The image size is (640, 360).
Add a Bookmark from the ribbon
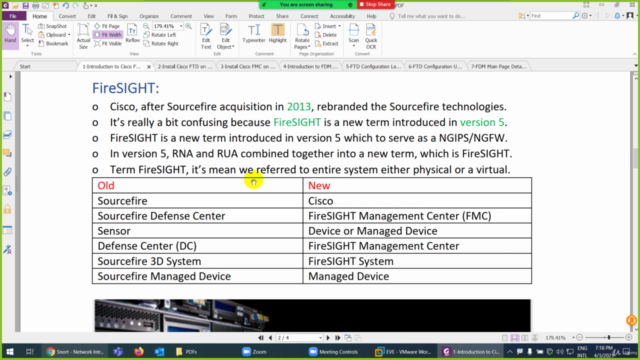pyautogui.click(x=53, y=43)
